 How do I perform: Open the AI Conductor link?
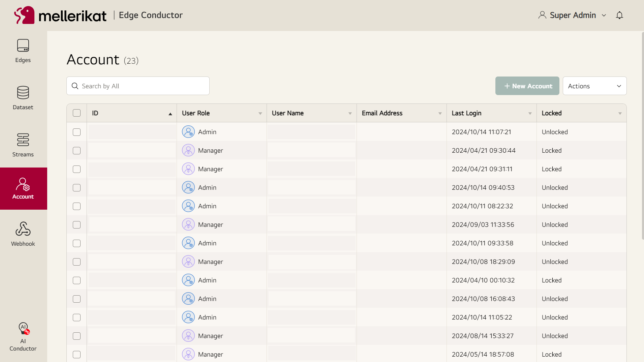pyautogui.click(x=23, y=337)
